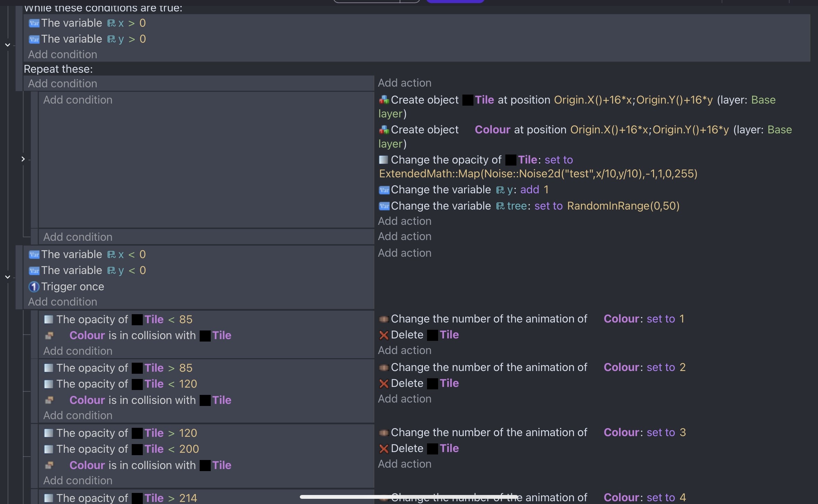The height and width of the screenshot is (504, 818).
Task: Add condition to the Create object sub-event
Action: 78,100
